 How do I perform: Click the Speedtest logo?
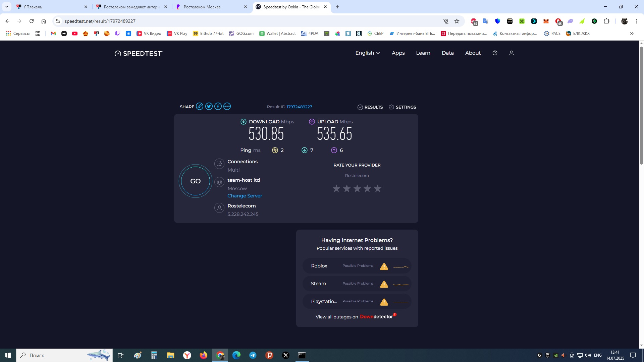pyautogui.click(x=138, y=53)
